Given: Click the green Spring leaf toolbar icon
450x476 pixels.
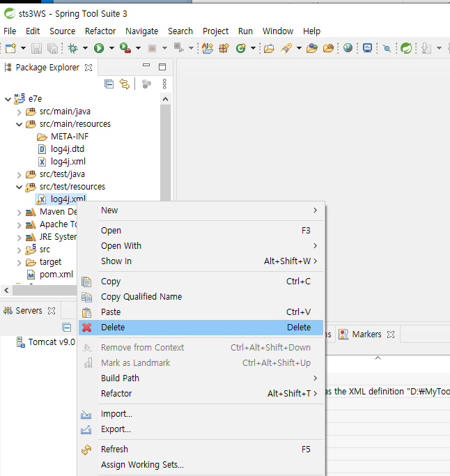Looking at the screenshot, I should [406, 48].
